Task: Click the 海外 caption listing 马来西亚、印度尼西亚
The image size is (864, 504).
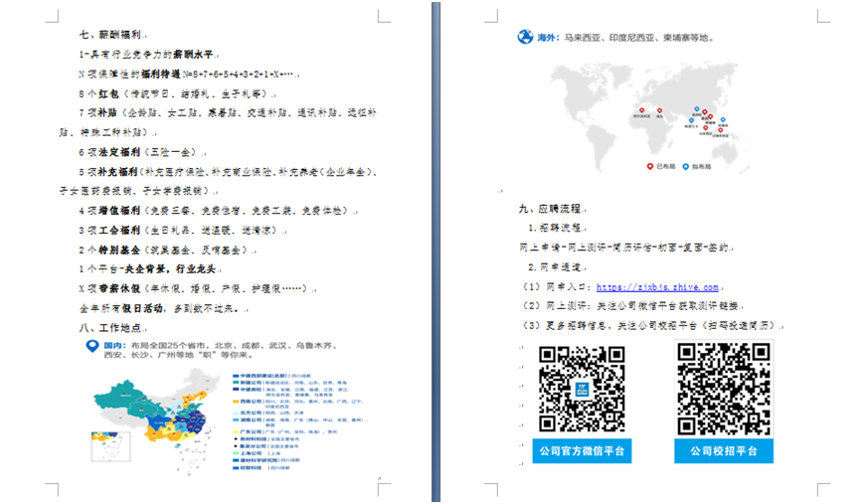Action: [x=626, y=38]
